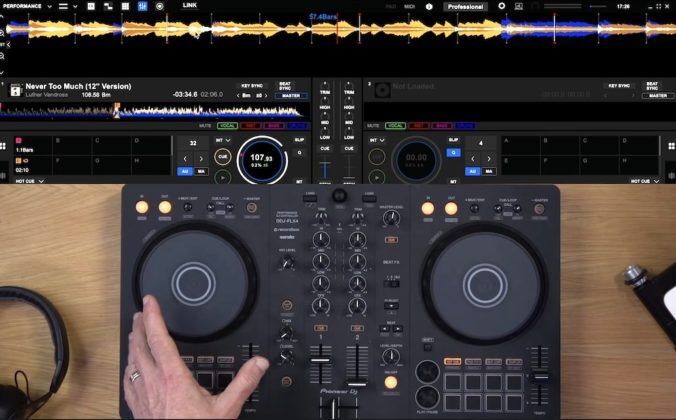
Task: Halve deck 1 loop size with left arrow
Action: [x=185, y=158]
